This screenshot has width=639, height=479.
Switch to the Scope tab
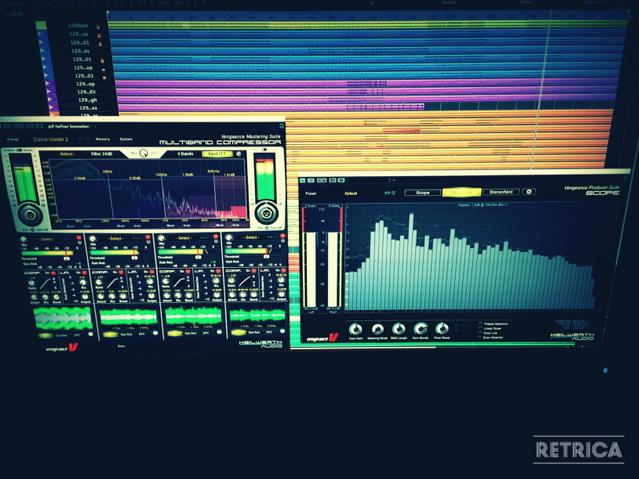click(423, 192)
